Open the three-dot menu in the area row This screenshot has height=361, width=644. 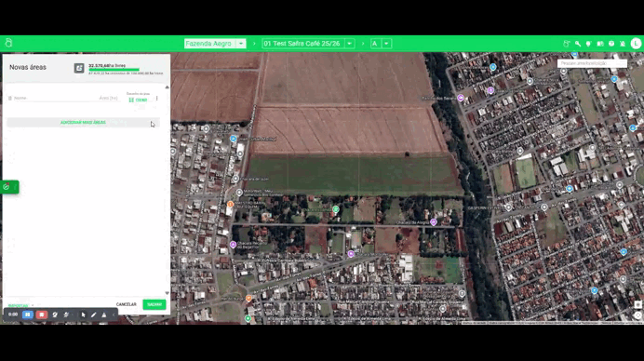pyautogui.click(x=157, y=99)
